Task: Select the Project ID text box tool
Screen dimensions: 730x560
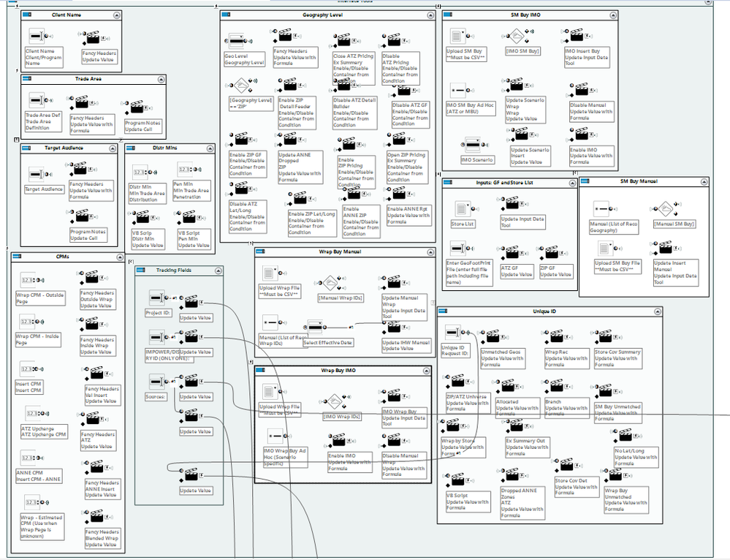Action: [156, 298]
